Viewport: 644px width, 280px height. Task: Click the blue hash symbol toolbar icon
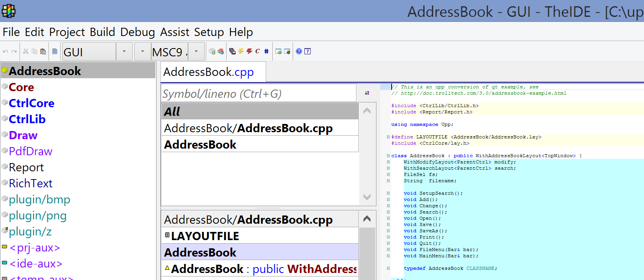pyautogui.click(x=266, y=51)
